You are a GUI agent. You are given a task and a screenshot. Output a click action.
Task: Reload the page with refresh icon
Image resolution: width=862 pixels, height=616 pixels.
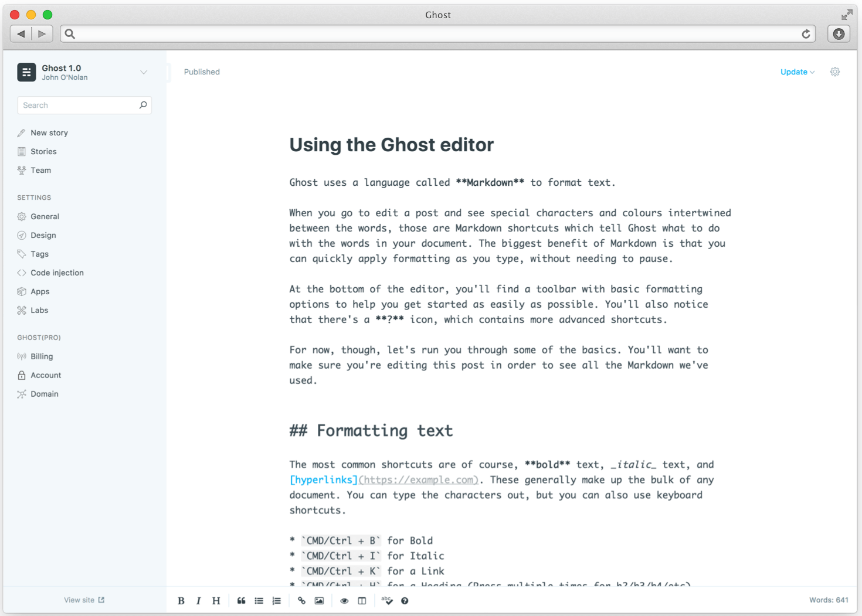(806, 34)
